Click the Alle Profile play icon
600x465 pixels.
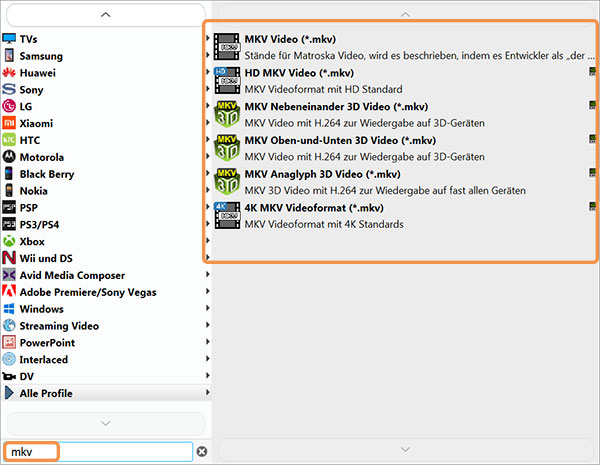[9, 393]
